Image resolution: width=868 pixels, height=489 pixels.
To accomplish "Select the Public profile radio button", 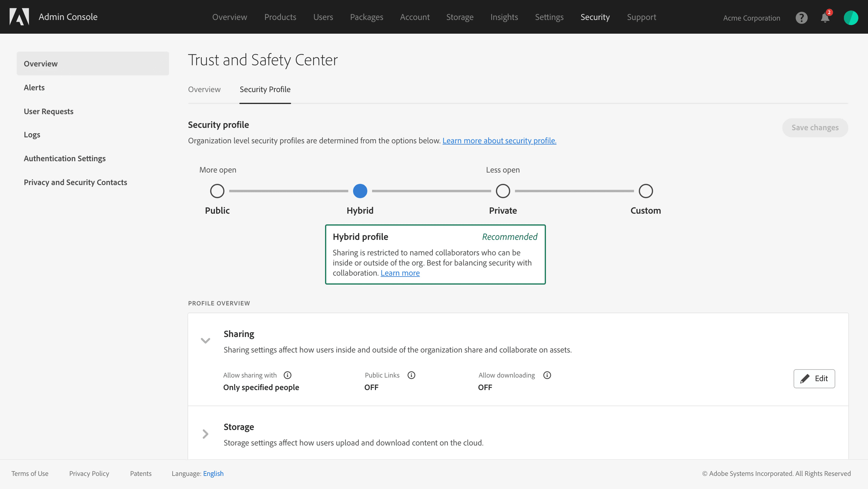I will click(217, 191).
